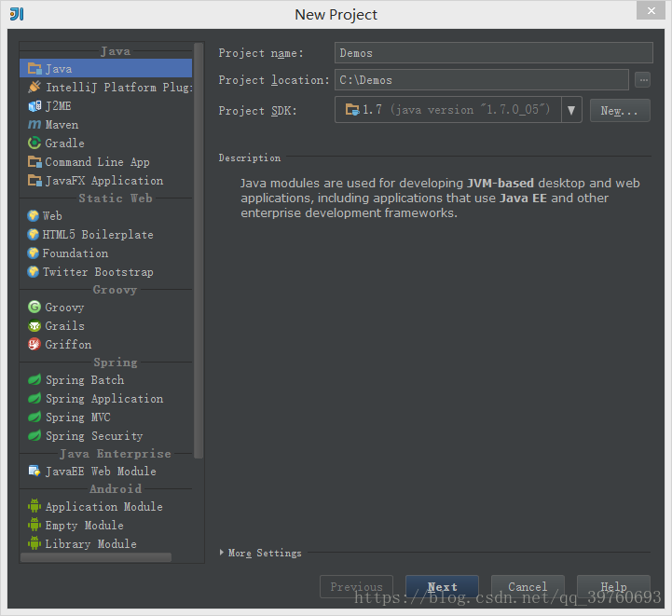Screen dimensions: 672x616
Task: Click the Empty Module android icon
Action: point(34,525)
